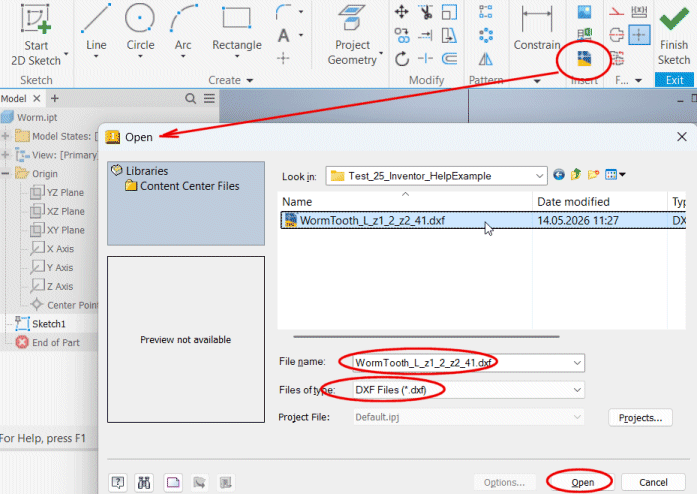Click the Insert Image icon
The height and width of the screenshot is (494, 697).
584,12
